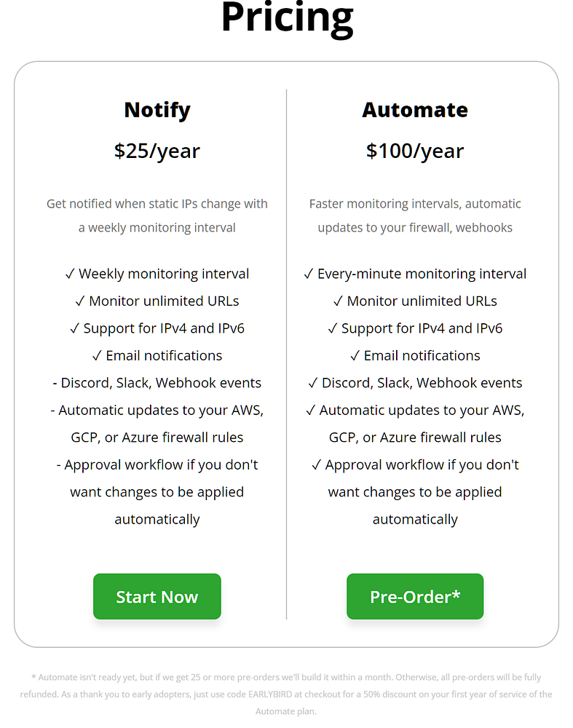The height and width of the screenshot is (728, 573).
Task: Select the Automate plan heading
Action: [x=415, y=110]
